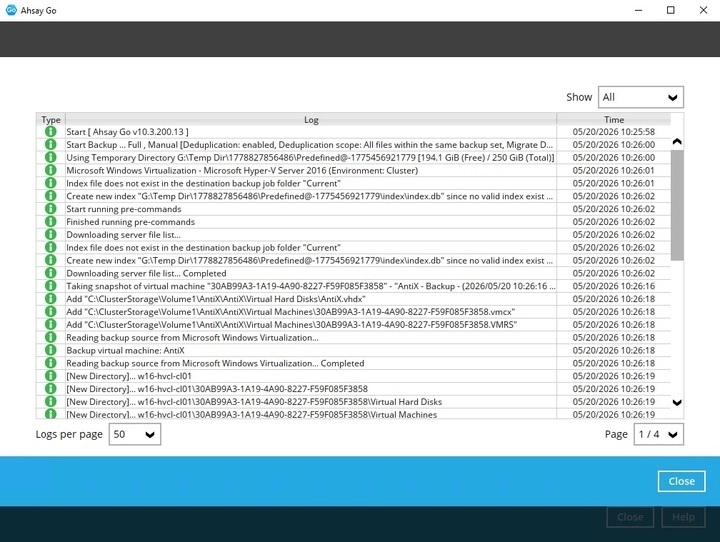Image resolution: width=720 pixels, height=542 pixels.
Task: Click info icon for Taking snapshot of virtual machine row
Action: (51, 286)
